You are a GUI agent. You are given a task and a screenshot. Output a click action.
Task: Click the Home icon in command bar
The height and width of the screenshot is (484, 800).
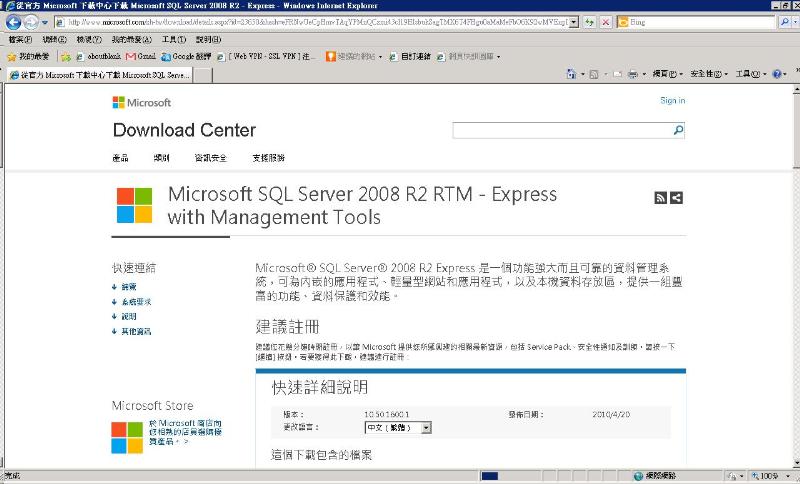tap(572, 74)
